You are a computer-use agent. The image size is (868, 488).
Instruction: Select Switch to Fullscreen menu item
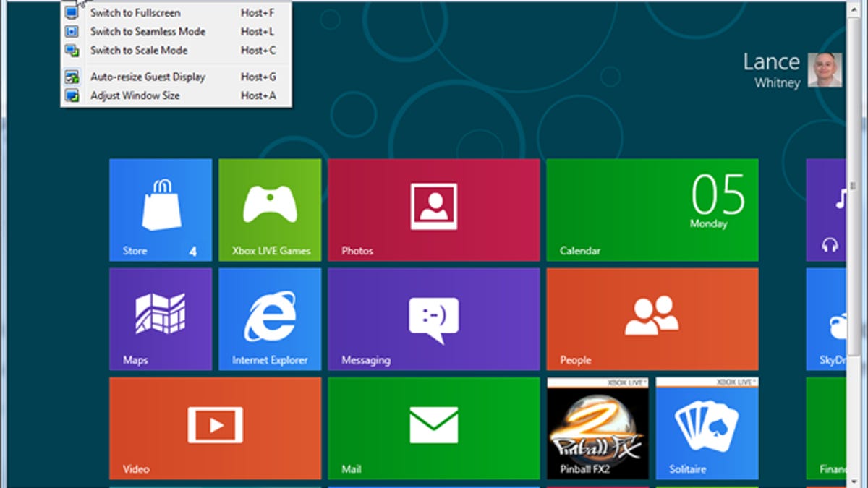(x=135, y=13)
